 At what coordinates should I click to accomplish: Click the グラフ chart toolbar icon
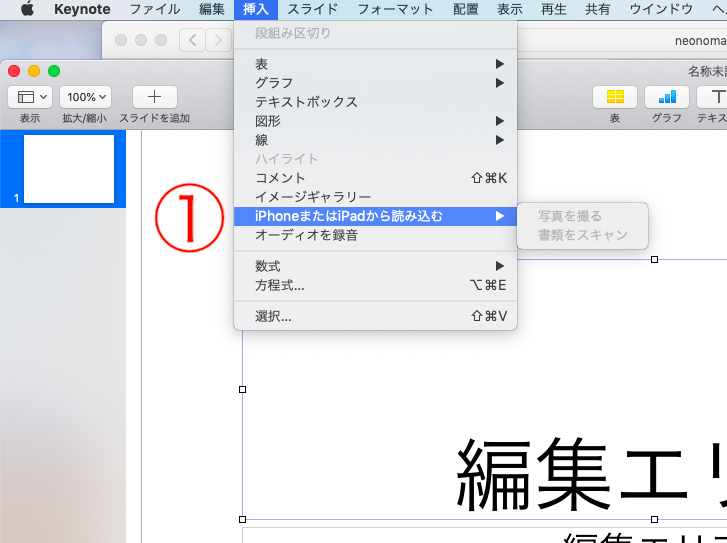(667, 97)
